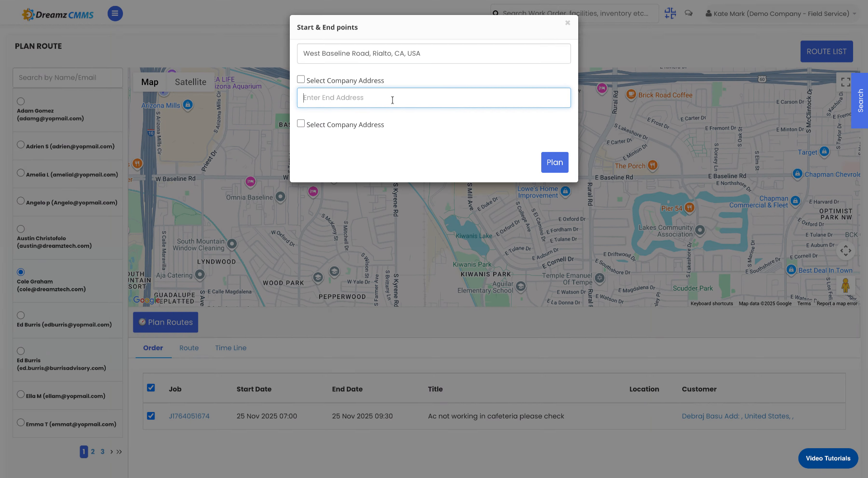Select Austin Christofolo radio button
The image size is (868, 478).
tap(21, 229)
